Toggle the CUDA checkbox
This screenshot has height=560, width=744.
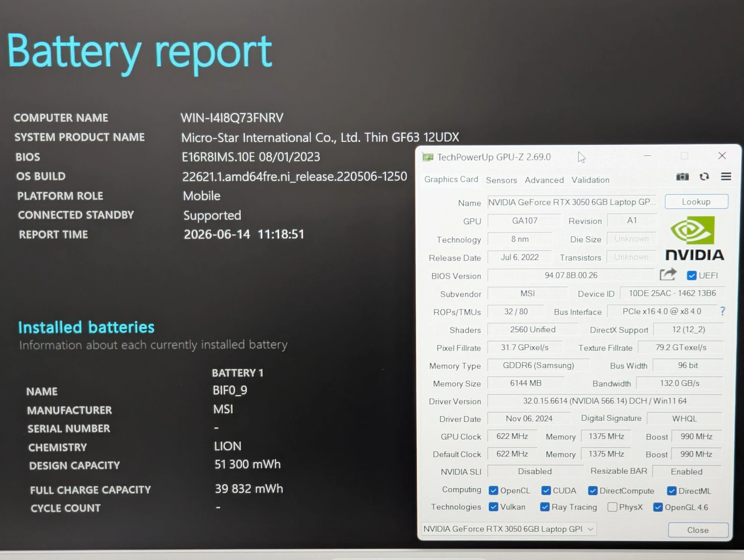pyautogui.click(x=546, y=490)
